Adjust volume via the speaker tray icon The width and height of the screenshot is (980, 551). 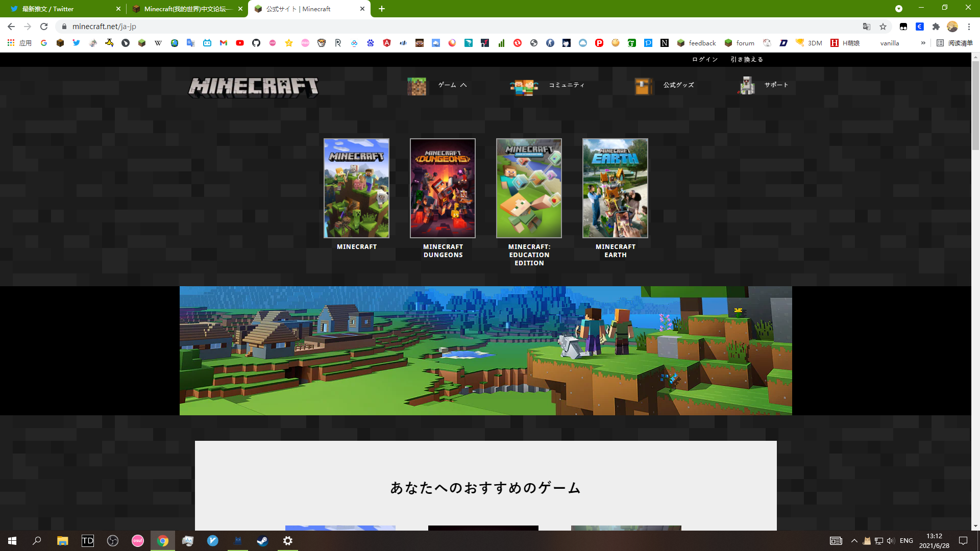(891, 541)
